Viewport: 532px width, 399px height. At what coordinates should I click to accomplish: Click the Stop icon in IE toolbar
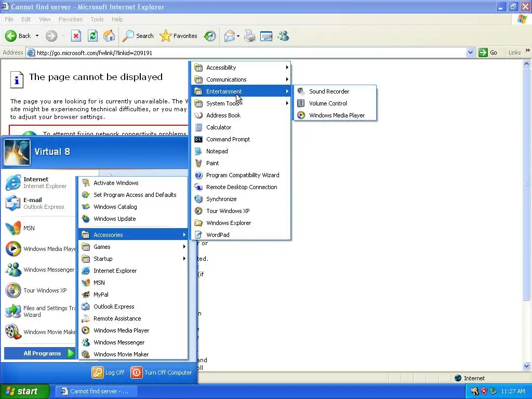(x=76, y=36)
